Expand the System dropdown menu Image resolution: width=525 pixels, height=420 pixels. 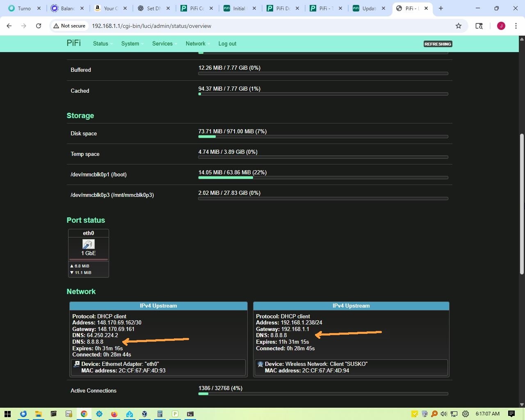coord(130,43)
